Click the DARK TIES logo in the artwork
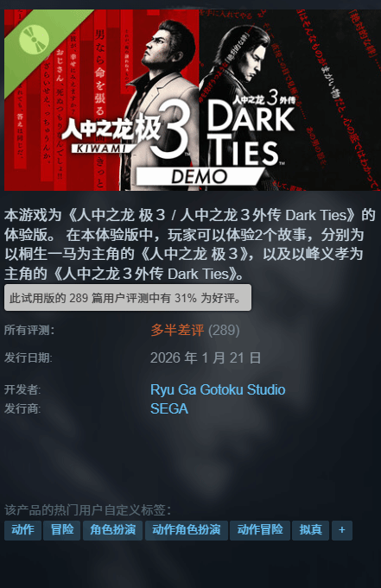This screenshot has width=381, height=588. coord(251,130)
